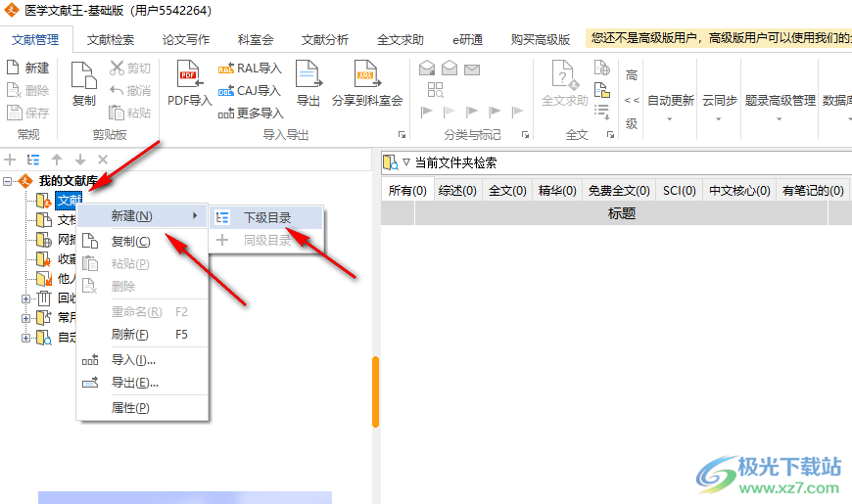Select the 中文核心(0) filter tab
The height and width of the screenshot is (504, 852).
tap(739, 191)
